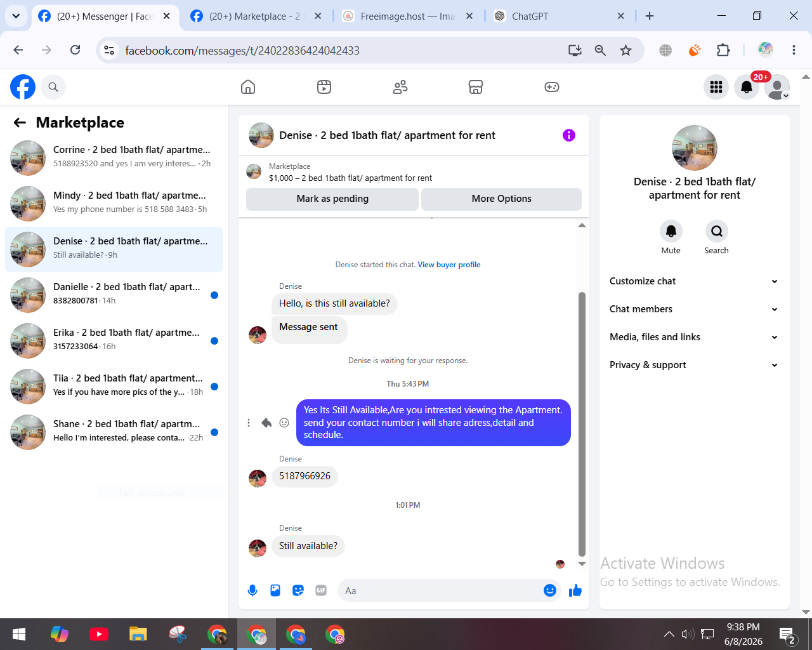Open the notifications bell

[747, 87]
